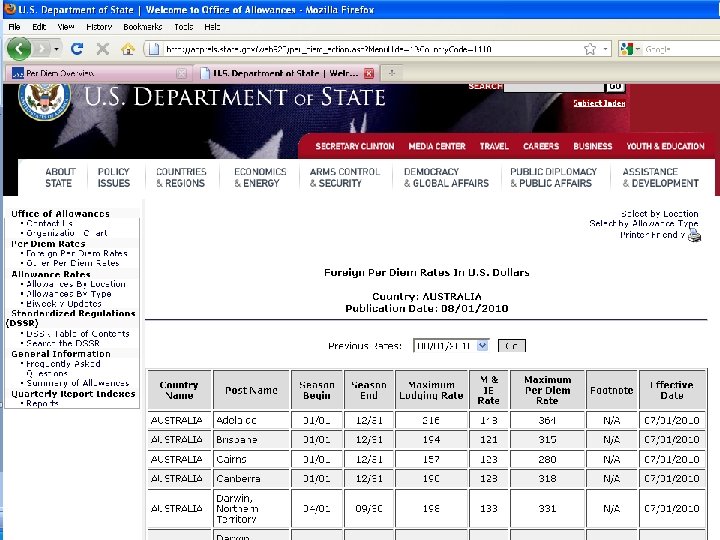The image size is (720, 540).
Task: Open the Travel section
Action: [494, 146]
